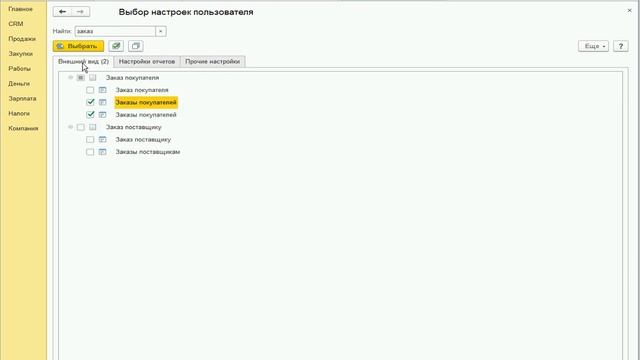The height and width of the screenshot is (360, 640).
Task: Open the Продажи section
Action: [x=22, y=39]
